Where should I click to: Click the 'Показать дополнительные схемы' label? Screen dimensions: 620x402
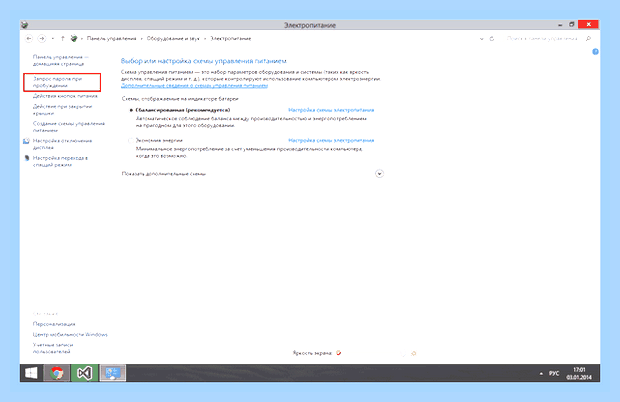coord(164,174)
